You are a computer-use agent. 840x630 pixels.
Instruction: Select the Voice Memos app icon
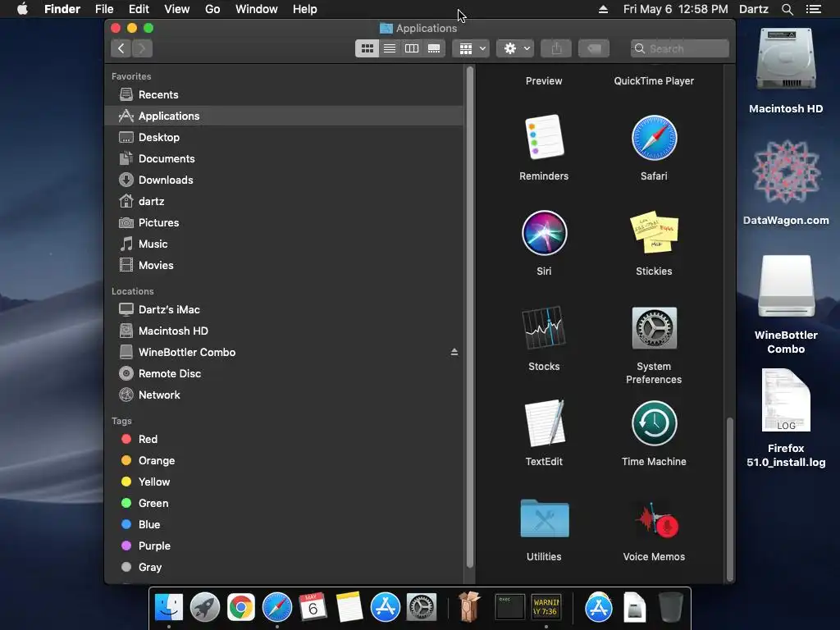[656, 520]
